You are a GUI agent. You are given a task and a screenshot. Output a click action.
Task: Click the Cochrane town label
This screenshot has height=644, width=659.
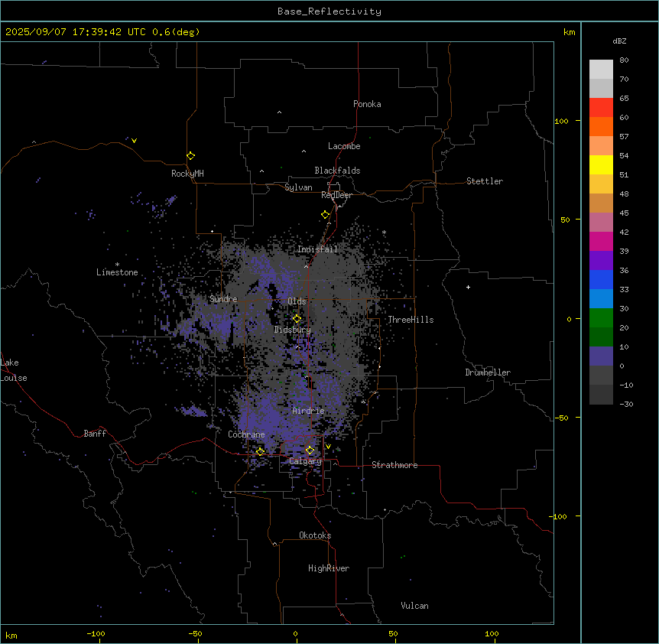246,434
